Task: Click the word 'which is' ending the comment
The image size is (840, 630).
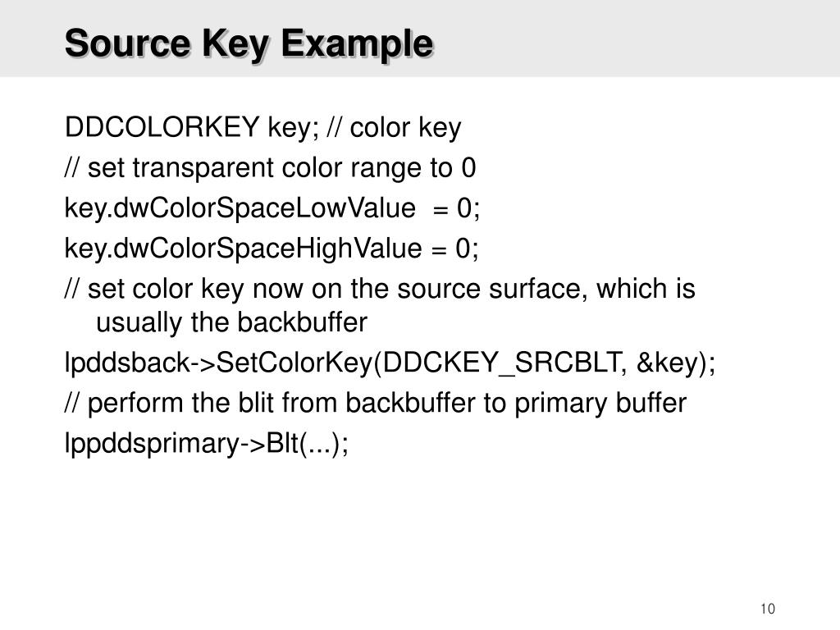Action: 646,288
